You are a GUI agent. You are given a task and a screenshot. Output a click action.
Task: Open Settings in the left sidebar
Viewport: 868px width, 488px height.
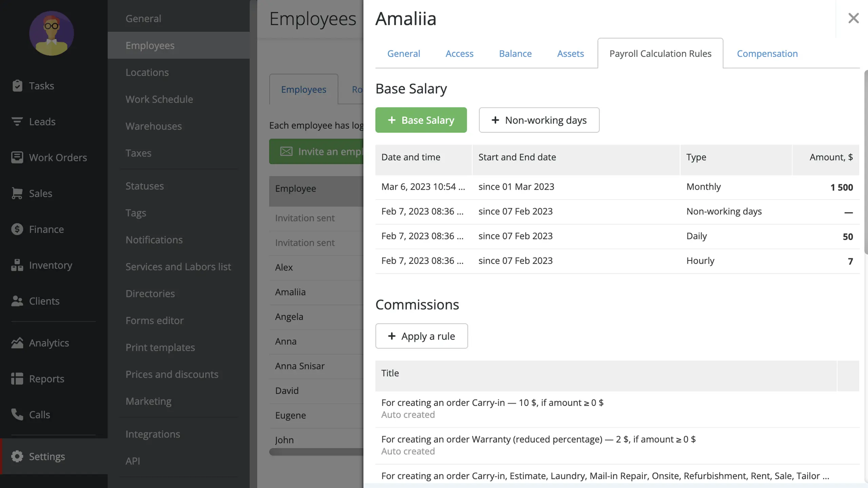(x=46, y=456)
